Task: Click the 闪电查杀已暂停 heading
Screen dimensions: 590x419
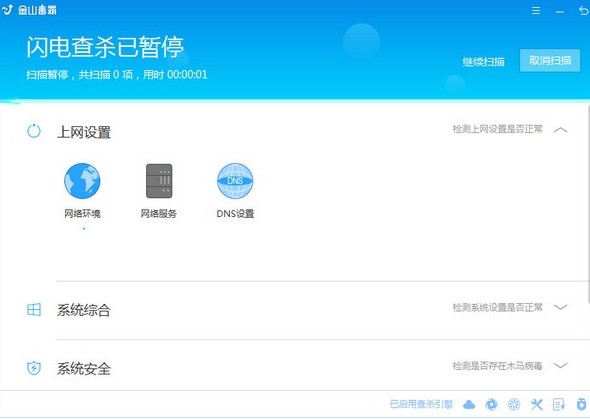Action: click(x=105, y=47)
